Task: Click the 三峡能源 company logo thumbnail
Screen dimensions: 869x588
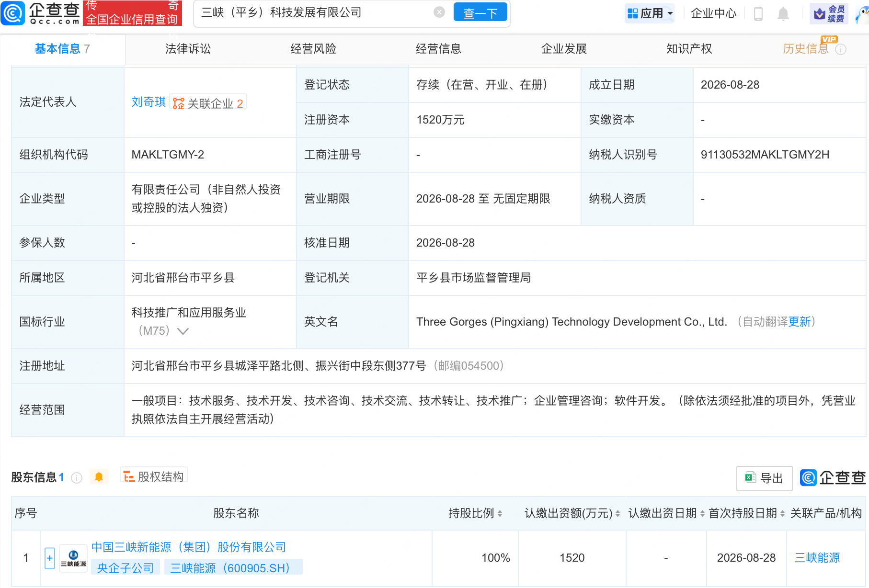Action: [73, 558]
